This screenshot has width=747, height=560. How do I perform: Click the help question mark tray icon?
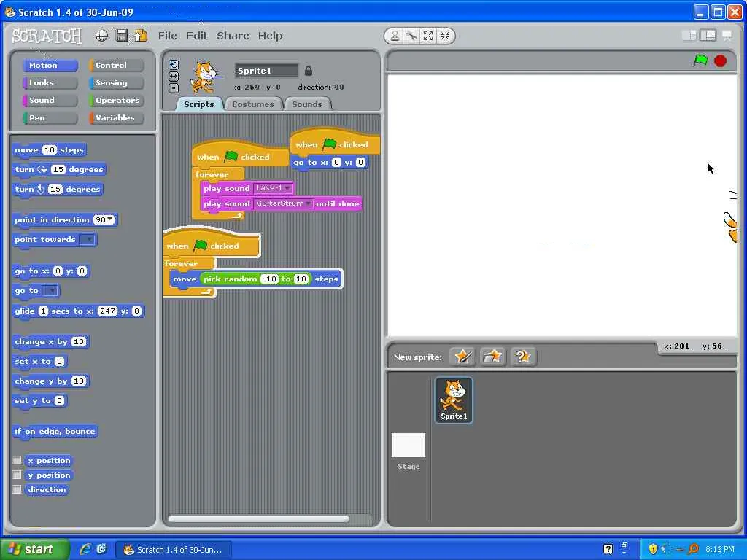point(608,549)
